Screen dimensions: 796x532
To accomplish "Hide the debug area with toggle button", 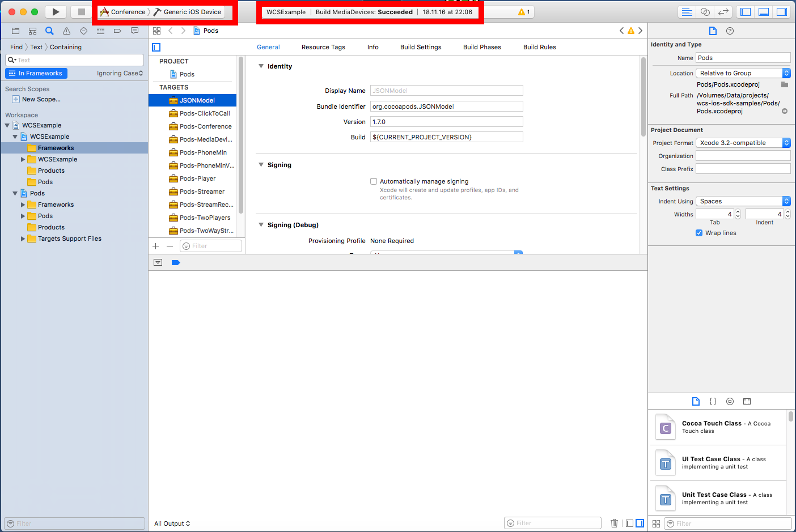I will point(158,262).
